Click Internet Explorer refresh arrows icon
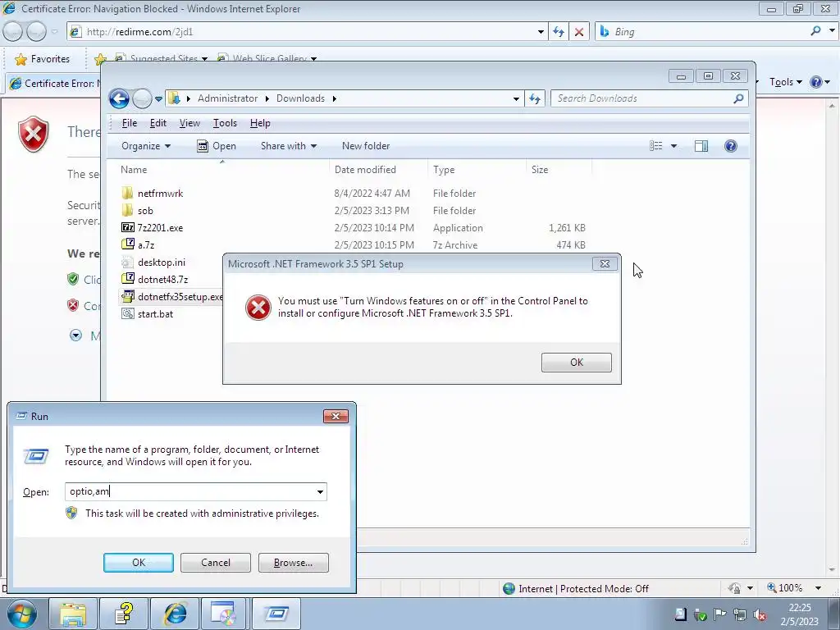The height and width of the screenshot is (630, 840). pos(558,32)
